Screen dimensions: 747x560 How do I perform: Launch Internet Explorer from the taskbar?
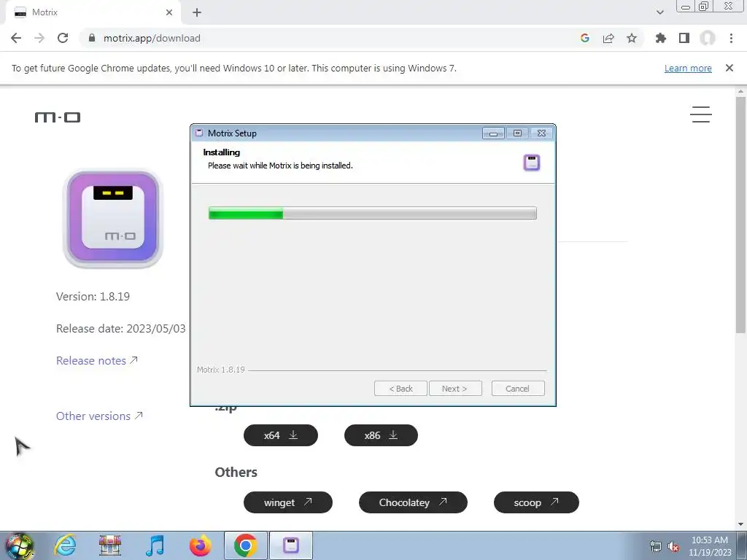point(65,545)
